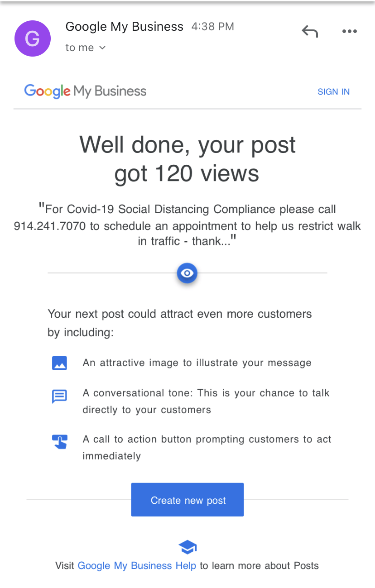375x588 pixels.
Task: Click the blue eye views icon
Action: pos(187,273)
